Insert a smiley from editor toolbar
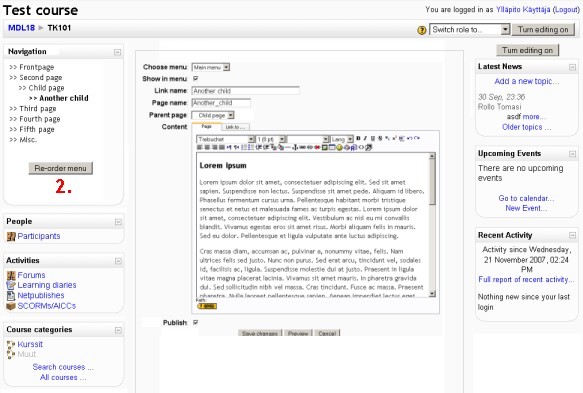 pyautogui.click(x=339, y=148)
